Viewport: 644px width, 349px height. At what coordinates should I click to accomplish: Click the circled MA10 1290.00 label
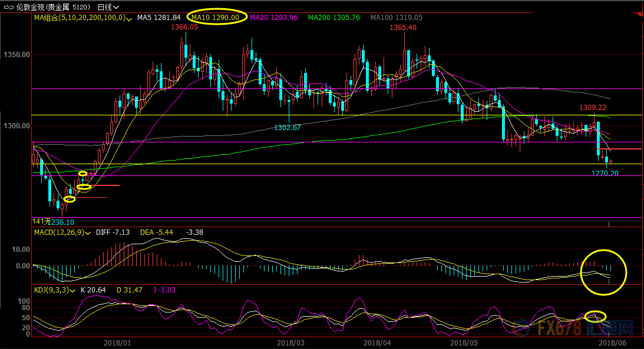pos(216,18)
